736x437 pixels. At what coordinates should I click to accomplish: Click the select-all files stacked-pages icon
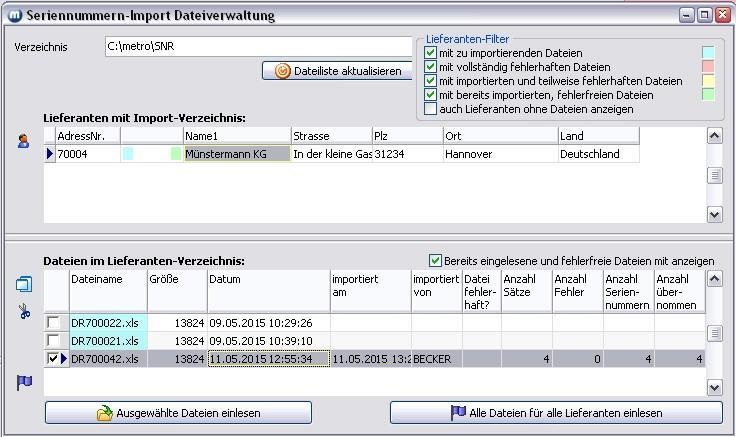pos(24,285)
